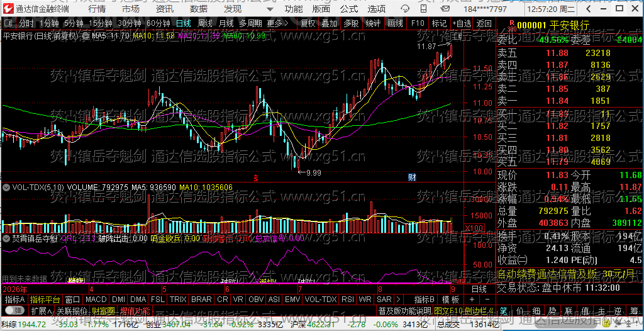The height and width of the screenshot is (331, 644).
Task: Select the 筹 chips tab
Action: (634, 310)
